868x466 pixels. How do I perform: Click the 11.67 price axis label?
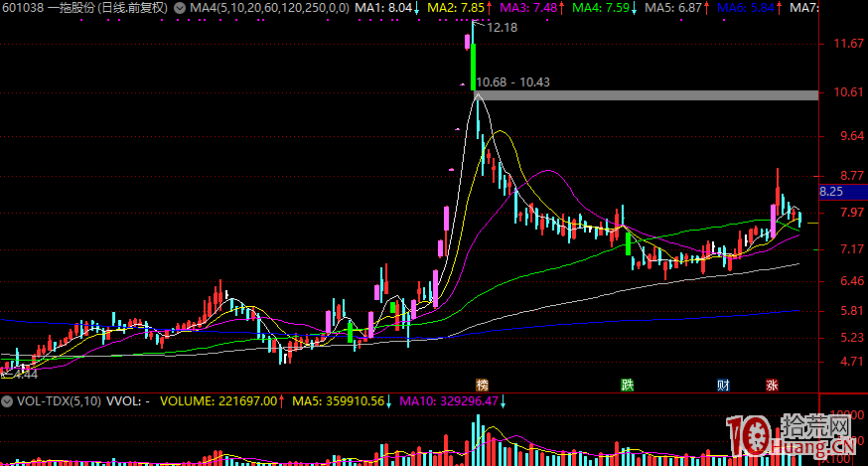[x=848, y=43]
